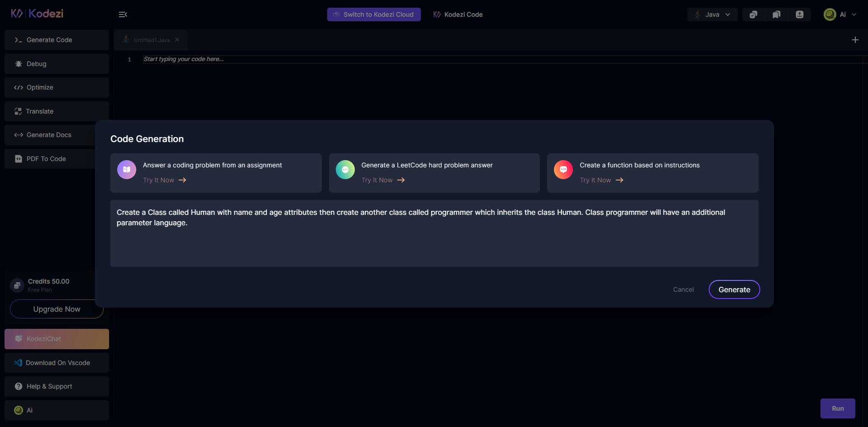Open KodeziChat

click(x=57, y=339)
